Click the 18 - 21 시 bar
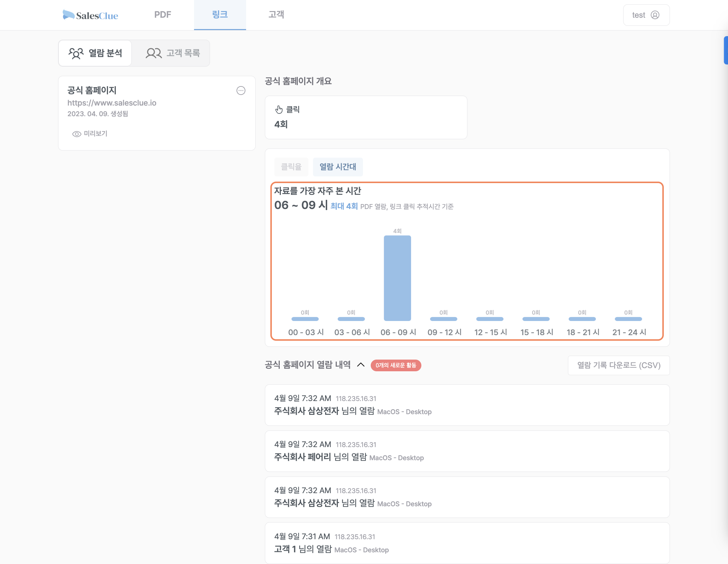Screen dimensions: 728x564 point(582,319)
